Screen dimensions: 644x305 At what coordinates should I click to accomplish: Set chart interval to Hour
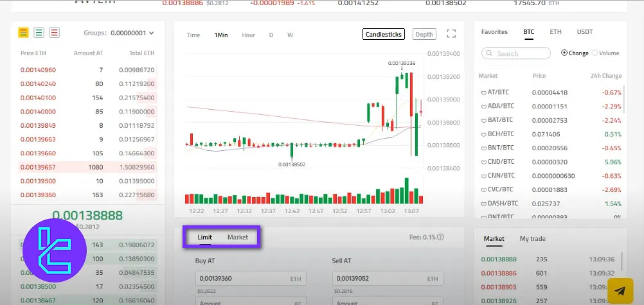pyautogui.click(x=248, y=35)
